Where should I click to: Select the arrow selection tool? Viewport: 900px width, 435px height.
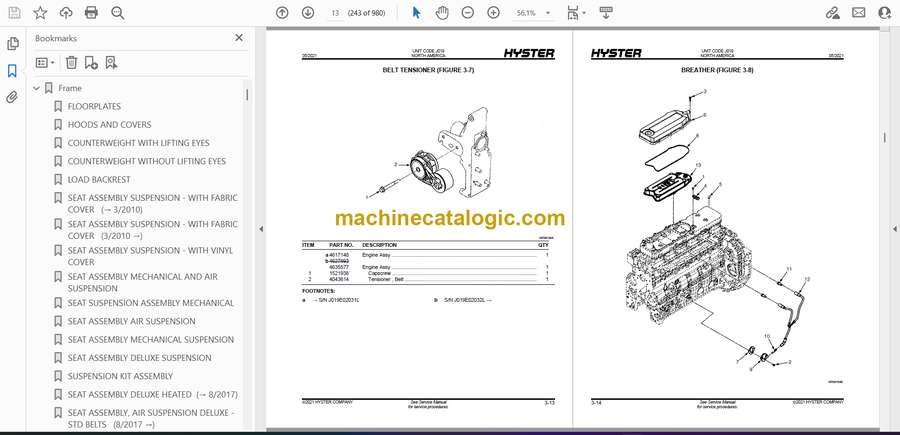point(417,13)
